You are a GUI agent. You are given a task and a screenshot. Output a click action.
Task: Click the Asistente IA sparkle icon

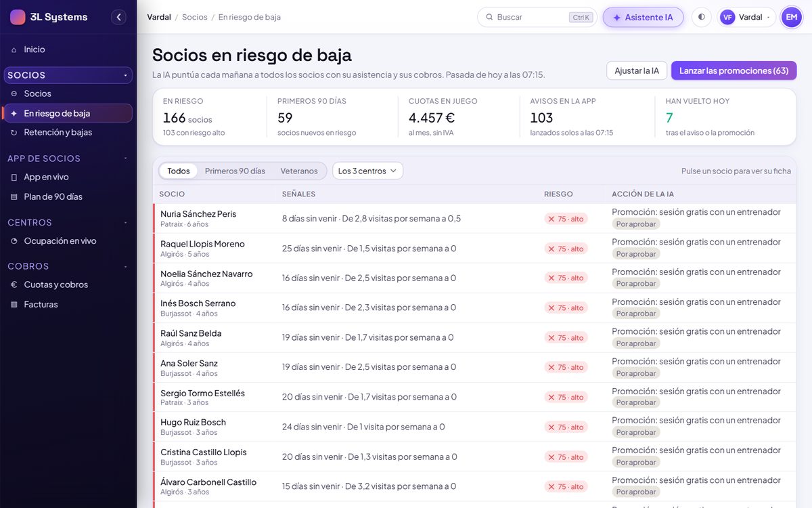click(616, 18)
